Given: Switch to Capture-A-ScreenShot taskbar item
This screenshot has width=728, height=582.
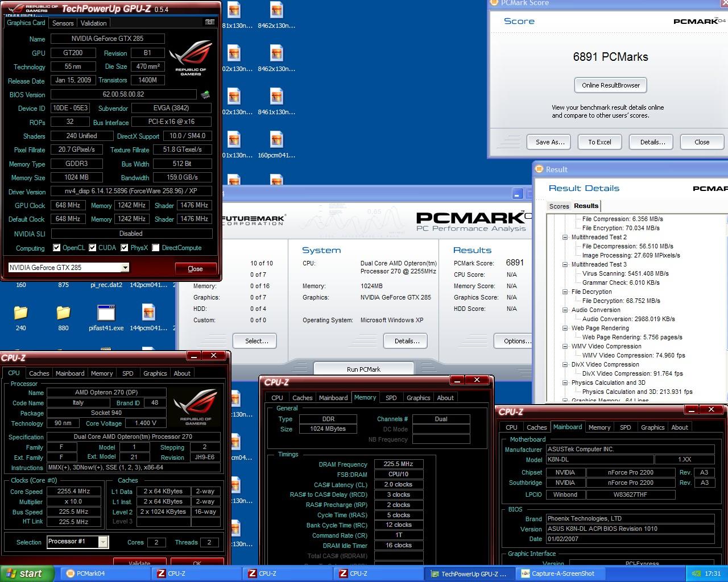Looking at the screenshot, I should [x=560, y=573].
